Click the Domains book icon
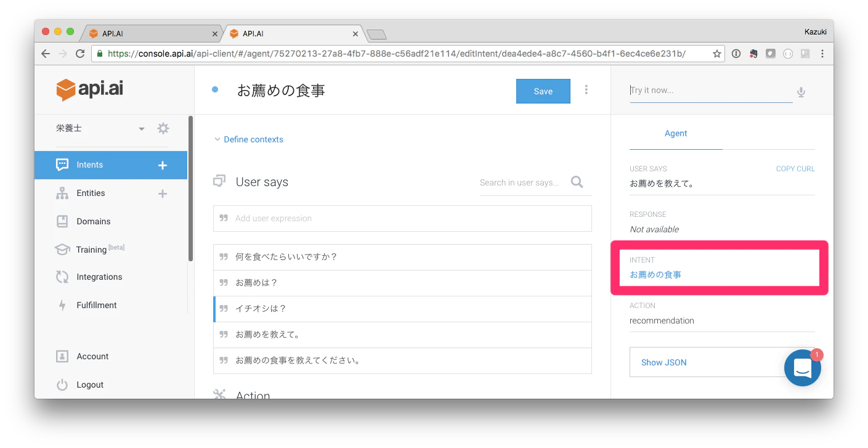The image size is (868, 448). 62,221
